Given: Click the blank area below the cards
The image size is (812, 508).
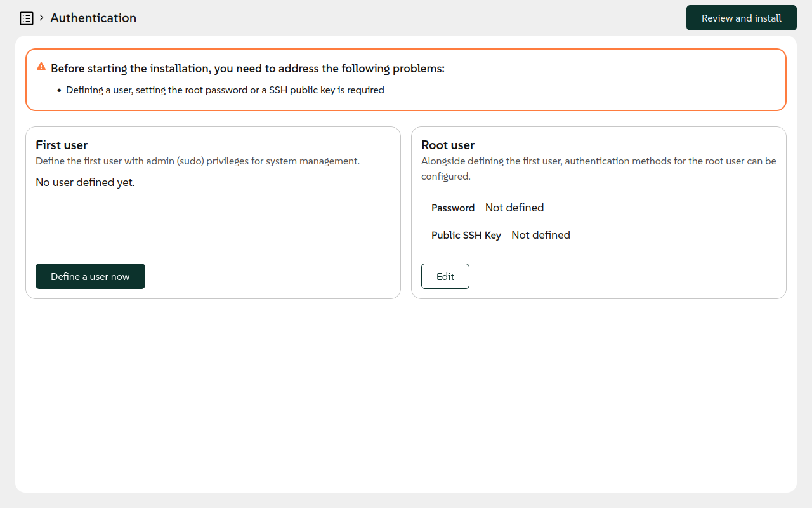Looking at the screenshot, I should [x=406, y=394].
